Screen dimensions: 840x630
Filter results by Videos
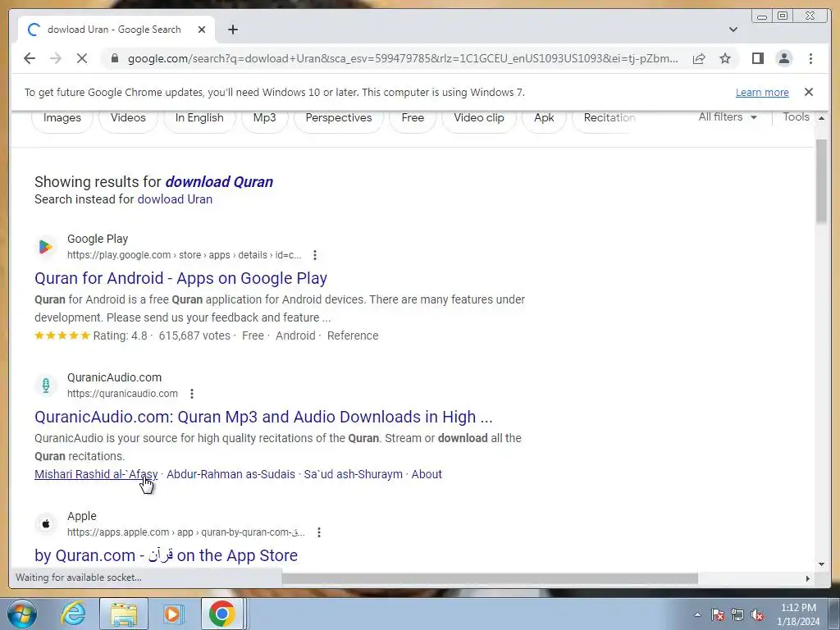click(128, 118)
